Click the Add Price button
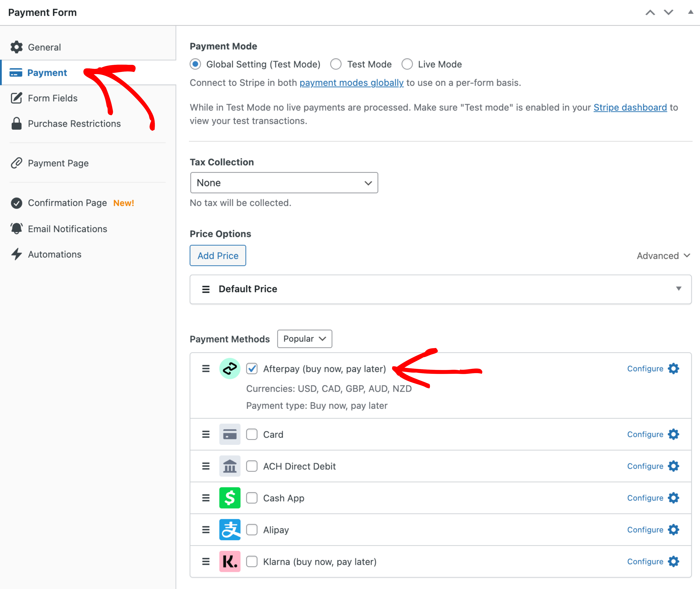700x589 pixels. (218, 255)
